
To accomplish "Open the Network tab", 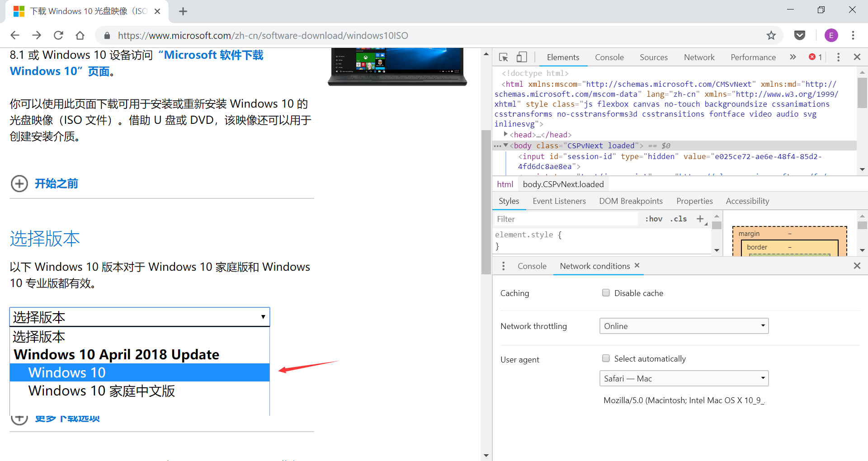I will pos(699,57).
